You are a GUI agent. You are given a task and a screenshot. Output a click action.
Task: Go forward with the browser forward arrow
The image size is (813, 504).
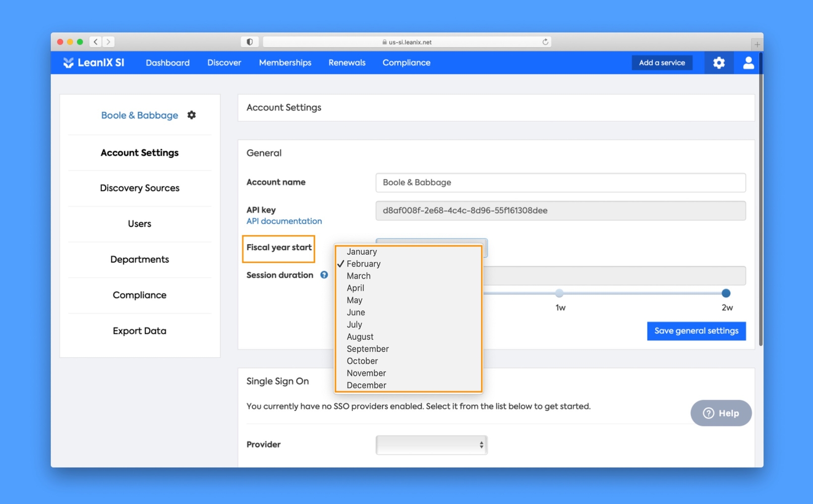click(x=108, y=42)
